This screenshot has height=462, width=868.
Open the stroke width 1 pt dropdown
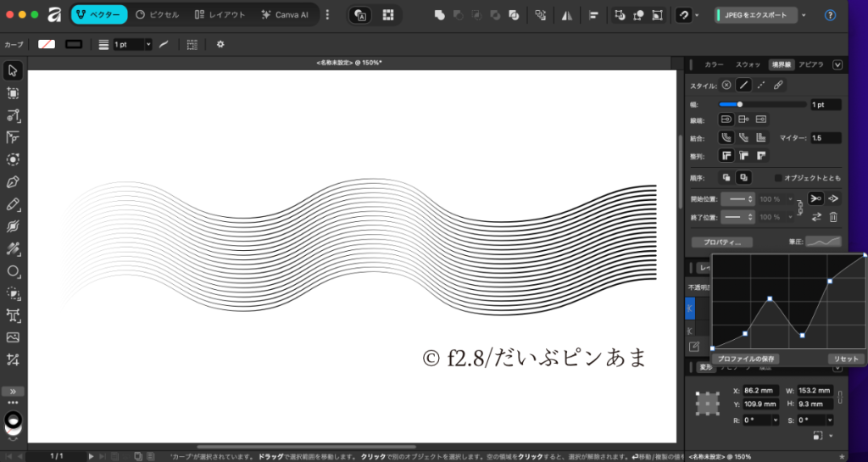(148, 44)
